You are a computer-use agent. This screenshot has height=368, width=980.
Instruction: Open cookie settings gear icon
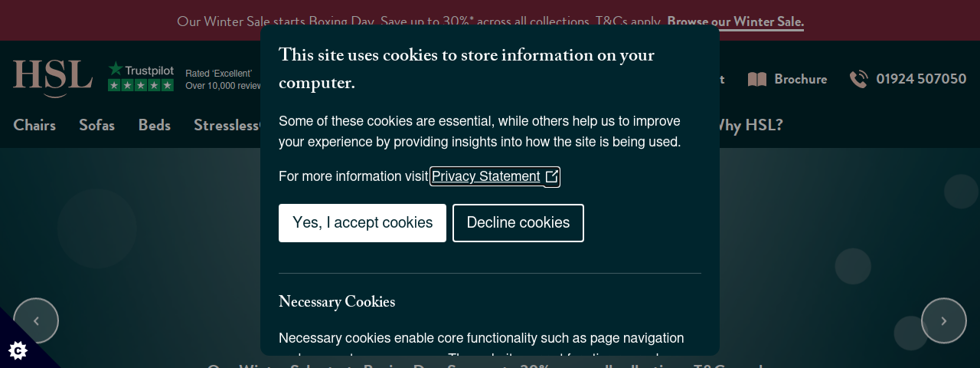(x=18, y=350)
